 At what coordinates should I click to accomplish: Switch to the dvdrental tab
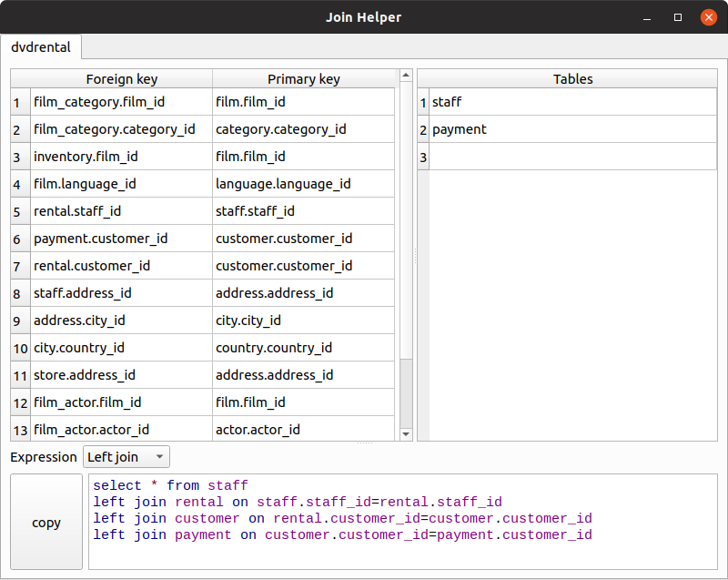click(41, 47)
